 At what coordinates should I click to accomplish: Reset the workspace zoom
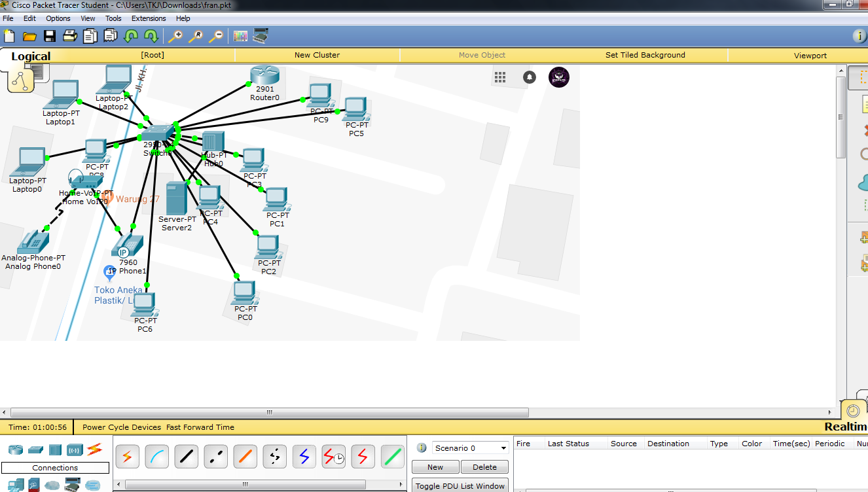(x=196, y=36)
